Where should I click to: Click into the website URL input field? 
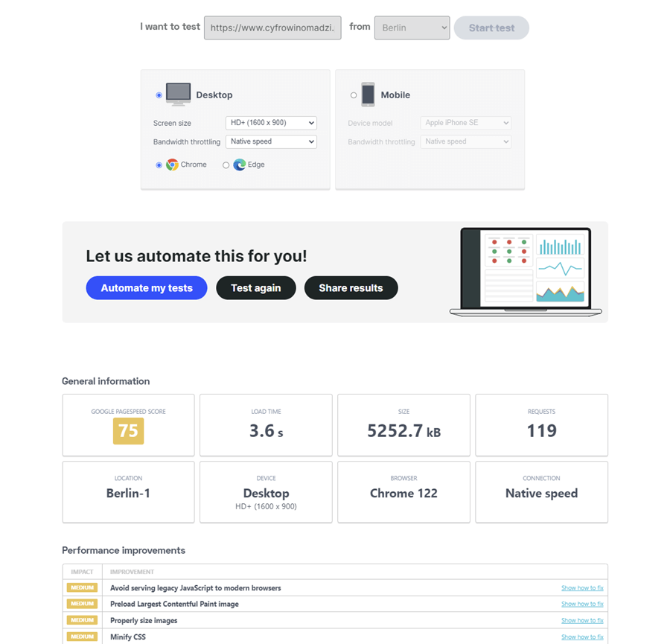[272, 28]
